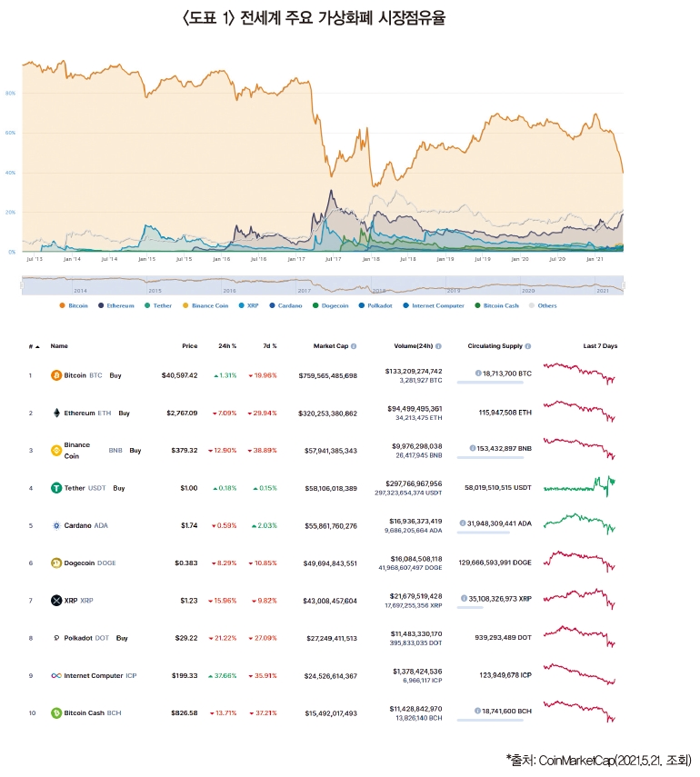This screenshot has height=777, width=700.
Task: Sort table by Name column header
Action: pyautogui.click(x=59, y=346)
